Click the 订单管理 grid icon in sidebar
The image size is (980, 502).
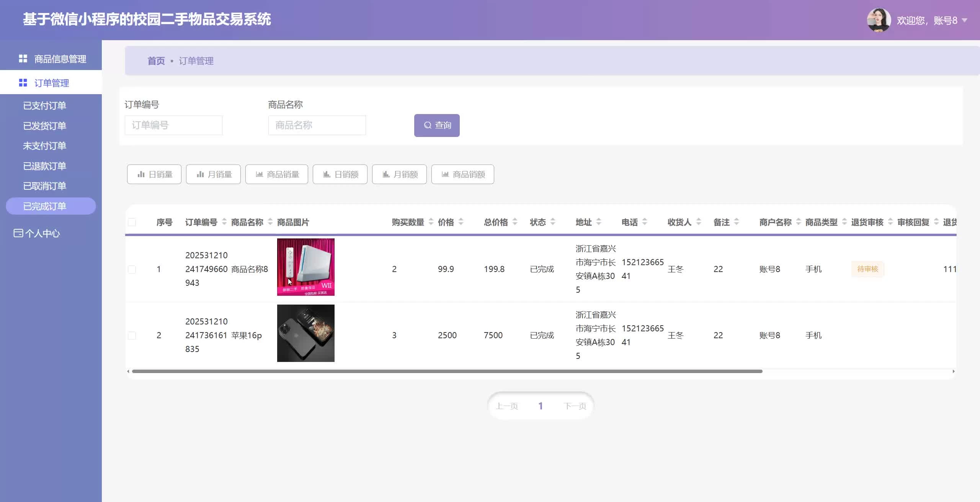point(23,83)
